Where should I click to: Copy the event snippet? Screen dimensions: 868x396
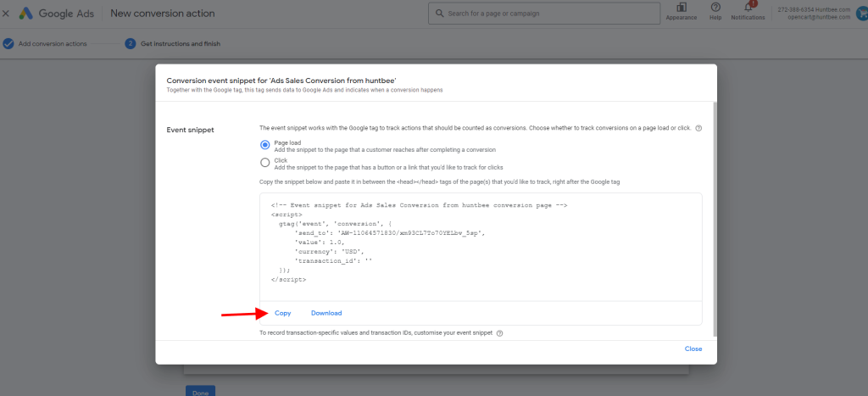[283, 313]
